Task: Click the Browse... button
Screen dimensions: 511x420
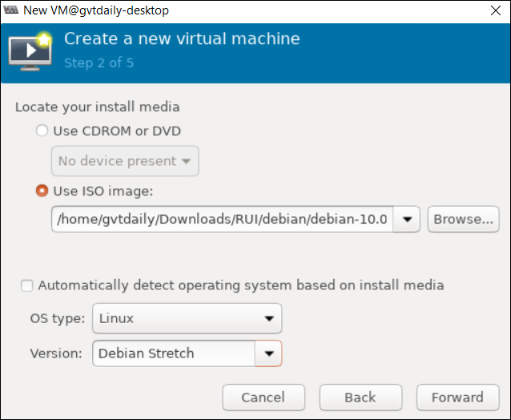Action: pos(464,219)
